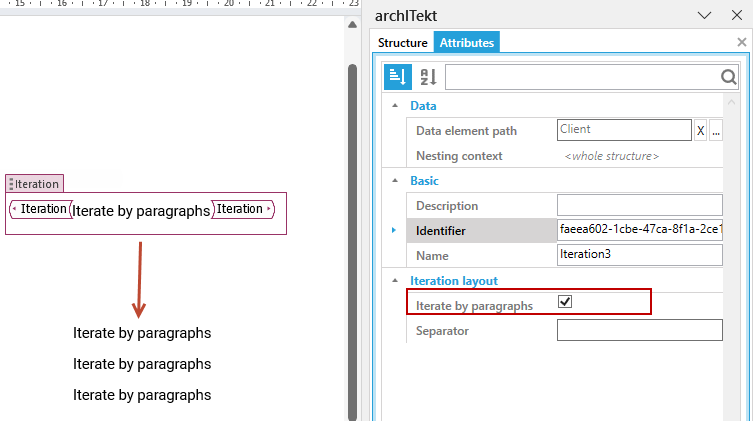Open archITekt pane options dropdown
Screen dimensions: 753x421
tap(704, 15)
